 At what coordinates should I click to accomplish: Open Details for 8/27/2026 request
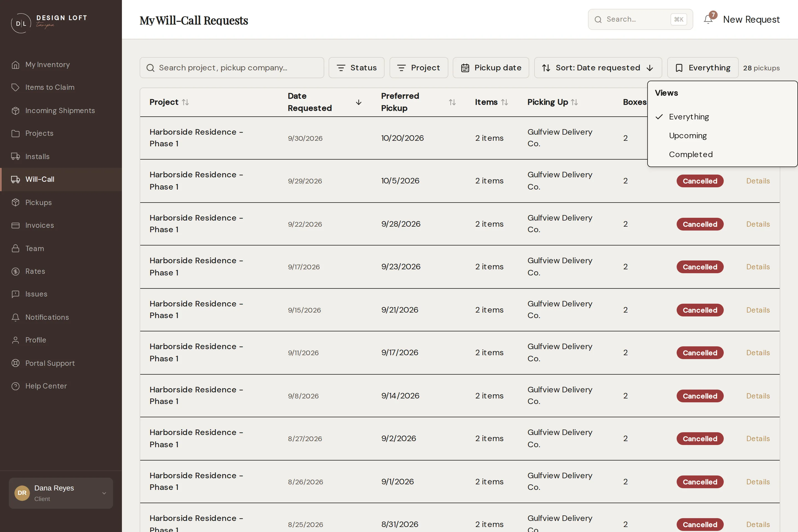click(x=758, y=438)
